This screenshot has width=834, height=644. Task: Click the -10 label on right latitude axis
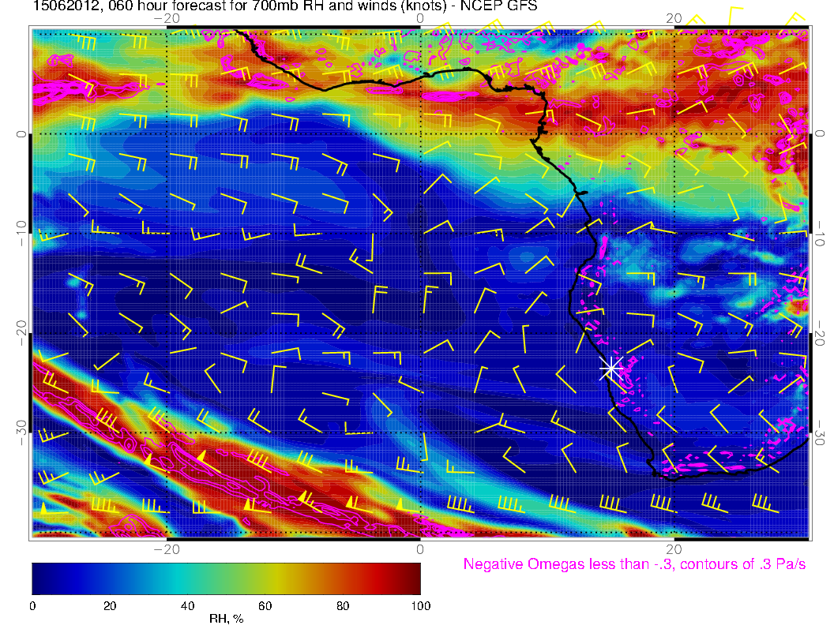pyautogui.click(x=821, y=234)
